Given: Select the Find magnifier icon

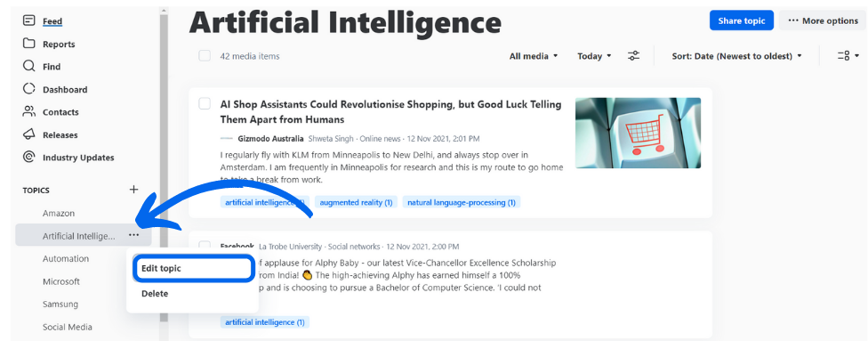Looking at the screenshot, I should click(x=28, y=67).
